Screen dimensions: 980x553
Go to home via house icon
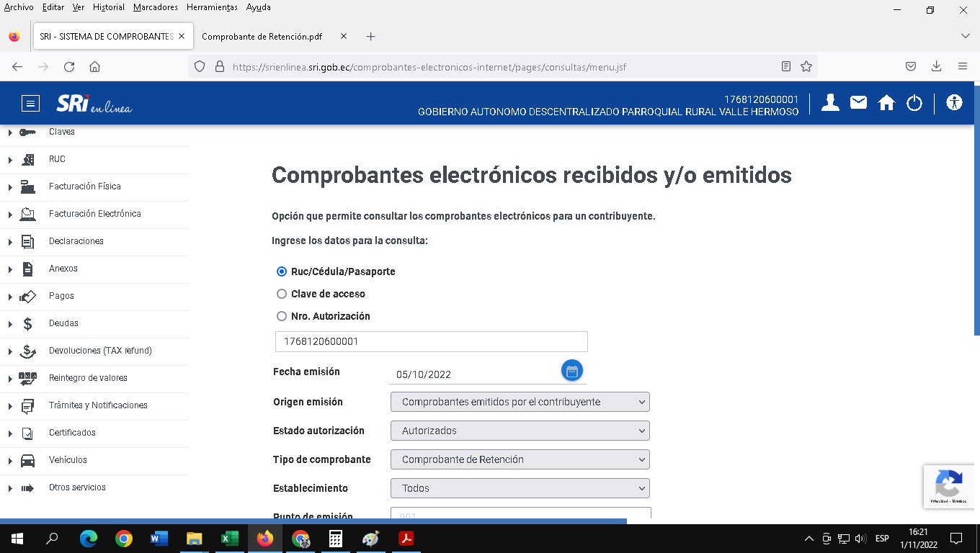(886, 103)
